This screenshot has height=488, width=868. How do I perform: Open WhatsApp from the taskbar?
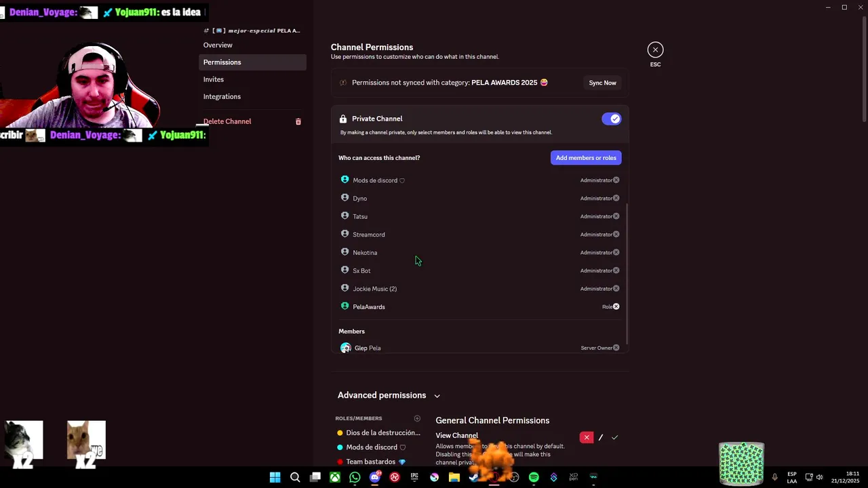[x=355, y=477]
